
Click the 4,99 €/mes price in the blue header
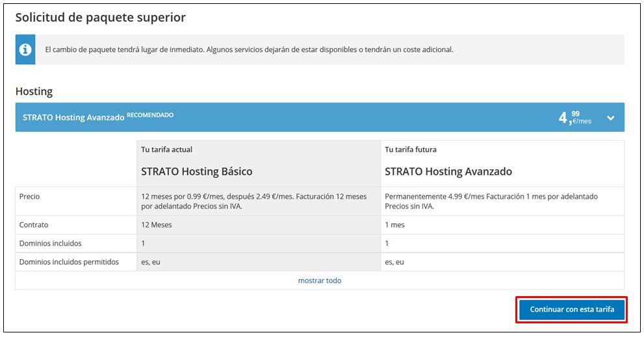[574, 118]
